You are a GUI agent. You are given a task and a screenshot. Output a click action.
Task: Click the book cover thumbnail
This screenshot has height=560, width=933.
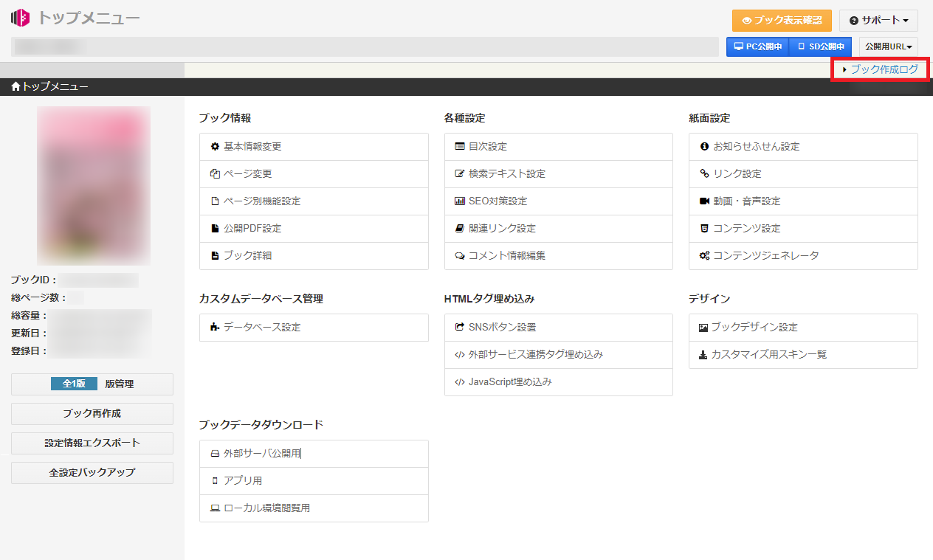[94, 186]
